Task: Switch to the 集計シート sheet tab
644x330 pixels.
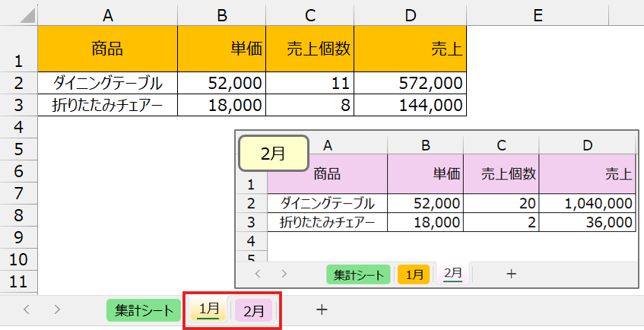Action: pyautogui.click(x=144, y=310)
